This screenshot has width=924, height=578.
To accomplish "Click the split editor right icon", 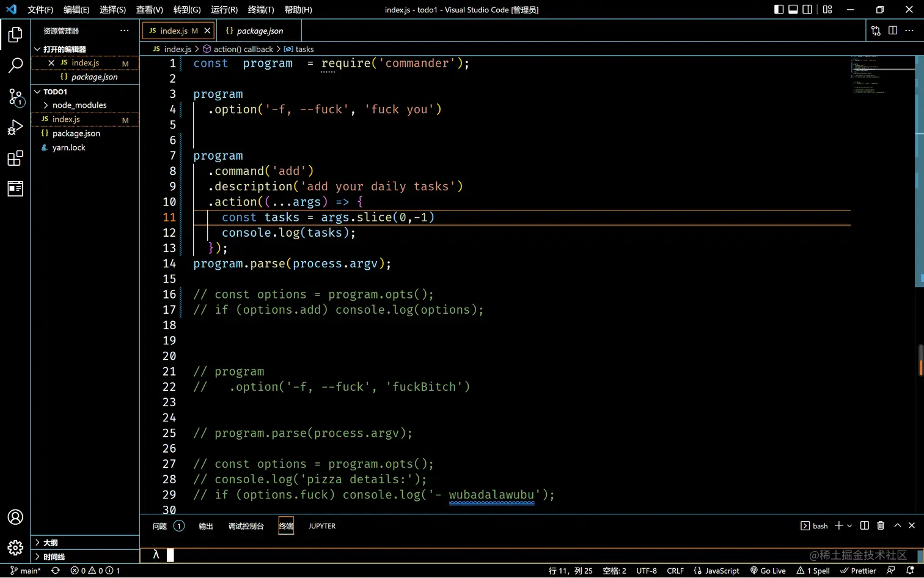I will tap(893, 31).
